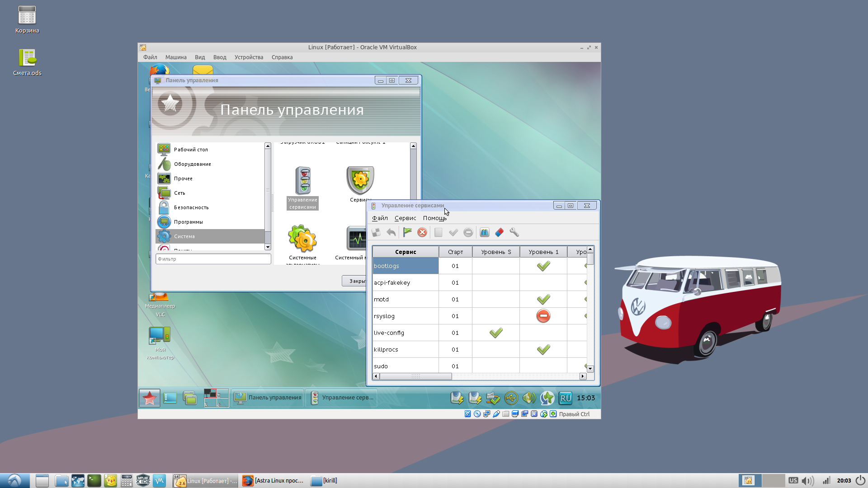Select live-config service name
Image resolution: width=868 pixels, height=488 pixels.
tap(389, 333)
